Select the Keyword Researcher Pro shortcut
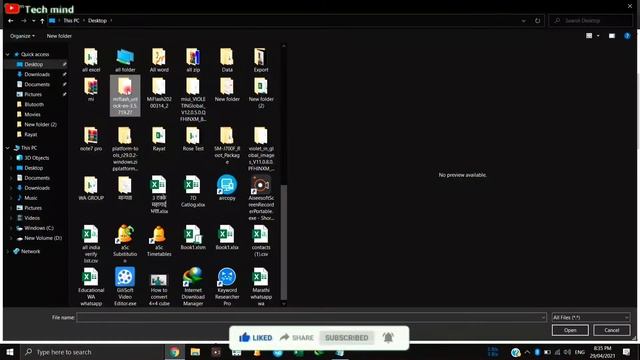Image resolution: width=640 pixels, height=360 pixels. coord(227,287)
